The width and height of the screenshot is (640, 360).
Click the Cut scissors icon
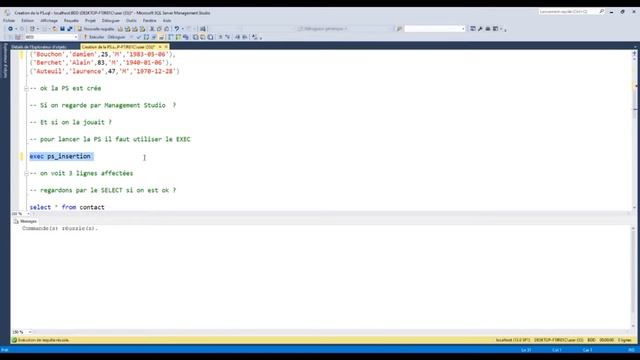[152, 29]
